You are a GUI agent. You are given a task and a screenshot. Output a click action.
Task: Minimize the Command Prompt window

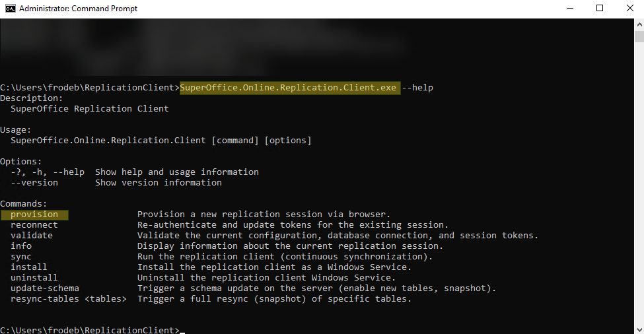(570, 9)
